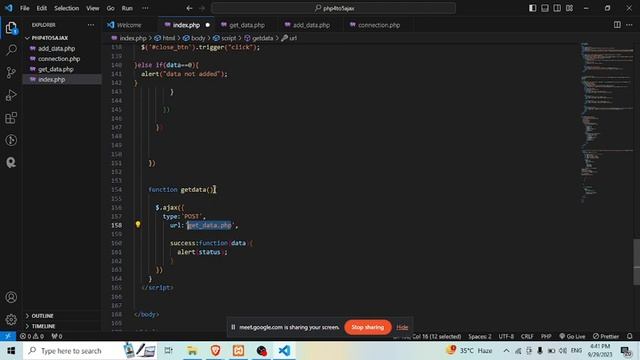Click the Go Forward arrow
Screen dimensions: 640x360
(x=202, y=8)
